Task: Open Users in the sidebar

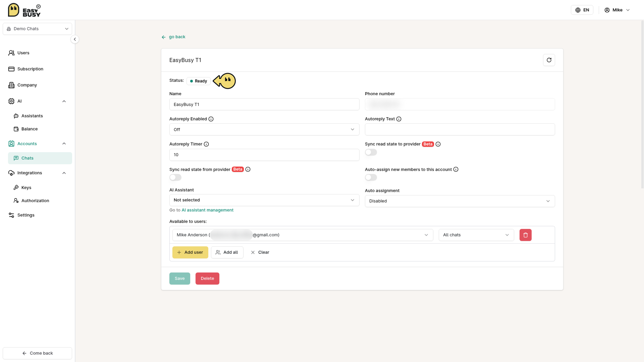Action: click(38, 53)
